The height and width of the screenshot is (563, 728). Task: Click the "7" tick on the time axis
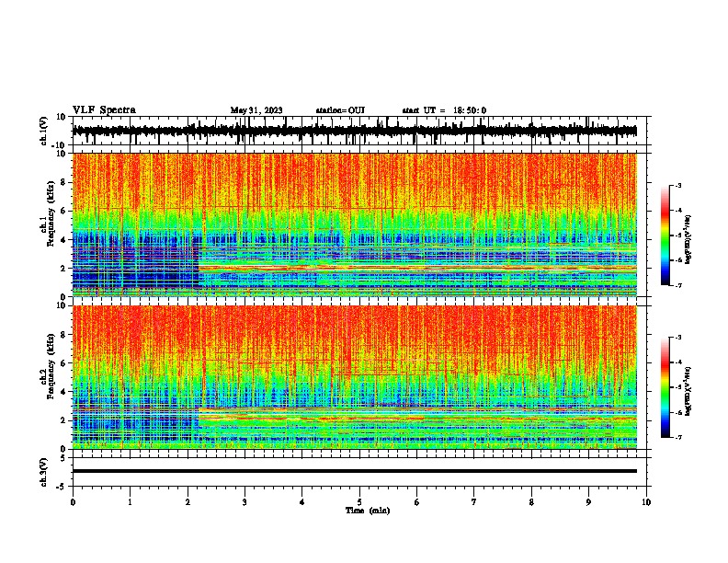tap(474, 502)
